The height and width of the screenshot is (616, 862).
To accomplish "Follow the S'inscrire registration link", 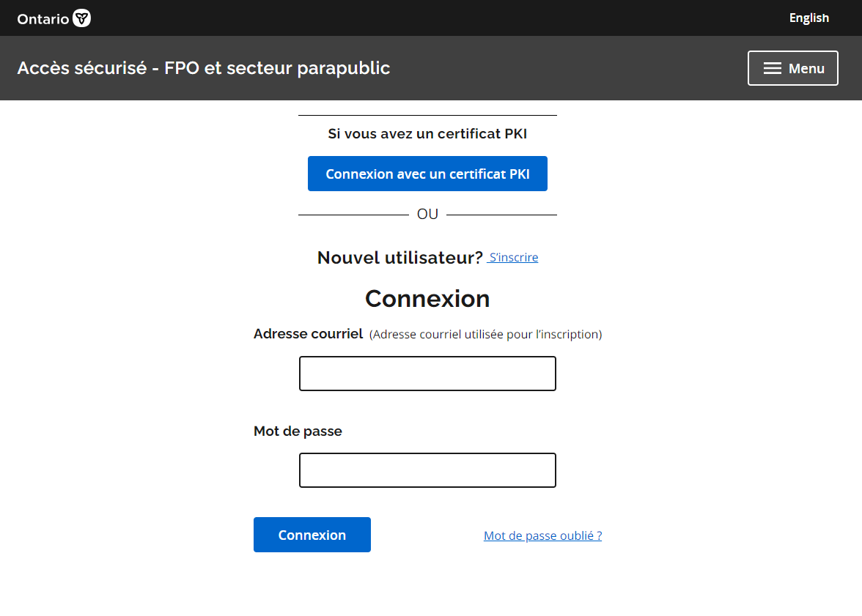I will (x=513, y=258).
